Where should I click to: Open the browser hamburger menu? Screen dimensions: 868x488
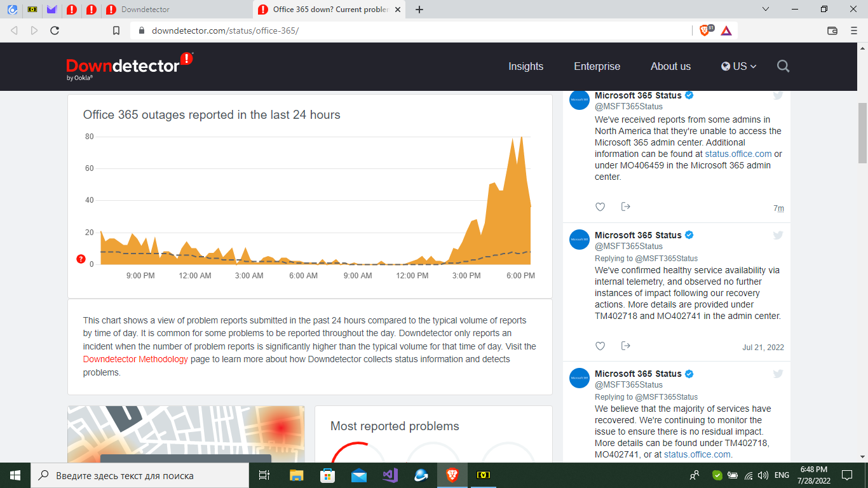point(854,30)
